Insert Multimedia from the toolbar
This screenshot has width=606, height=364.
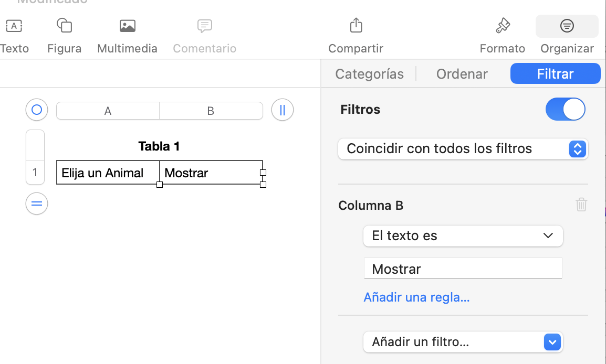127,26
